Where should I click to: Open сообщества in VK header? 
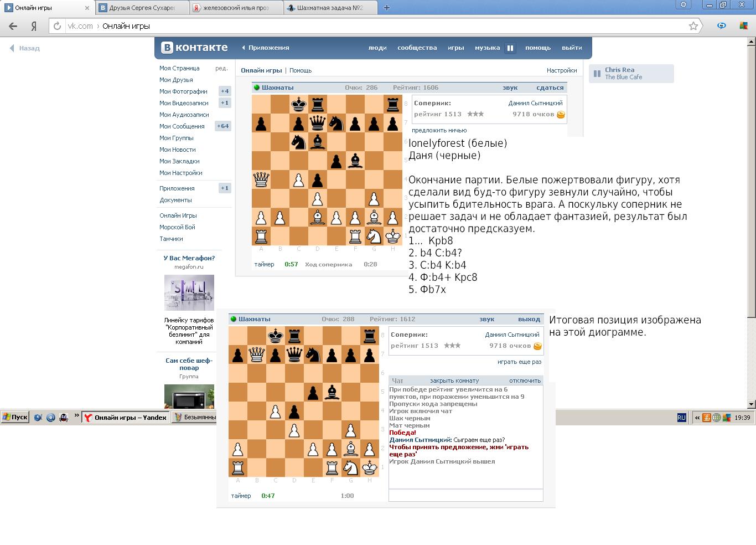pyautogui.click(x=417, y=48)
